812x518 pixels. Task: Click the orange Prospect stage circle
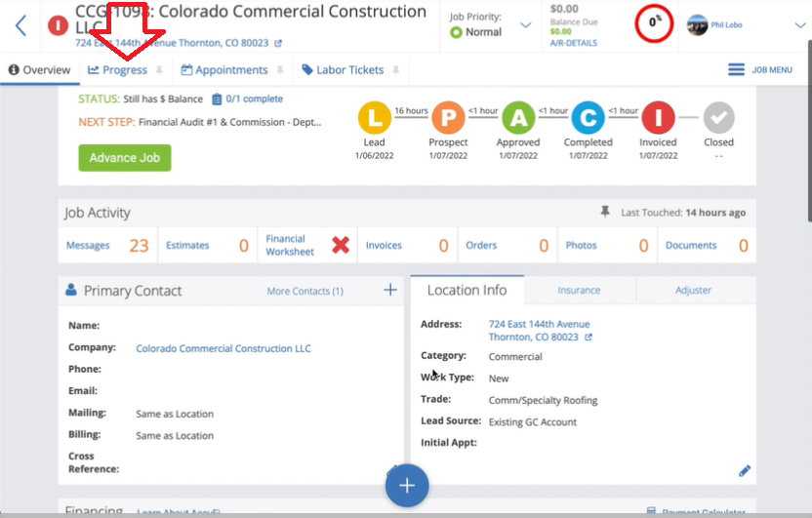point(448,118)
